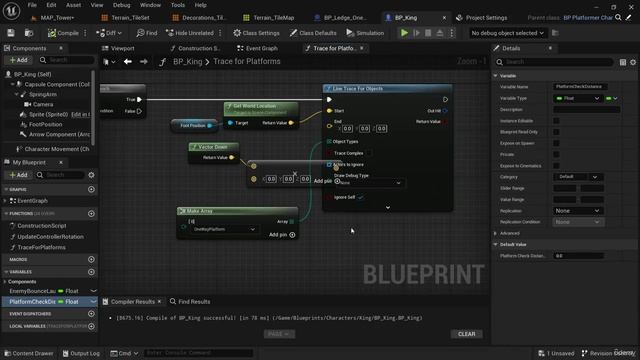Screen dimensions: 640x360
Task: Open the Diff dropdown
Action: point(109,33)
